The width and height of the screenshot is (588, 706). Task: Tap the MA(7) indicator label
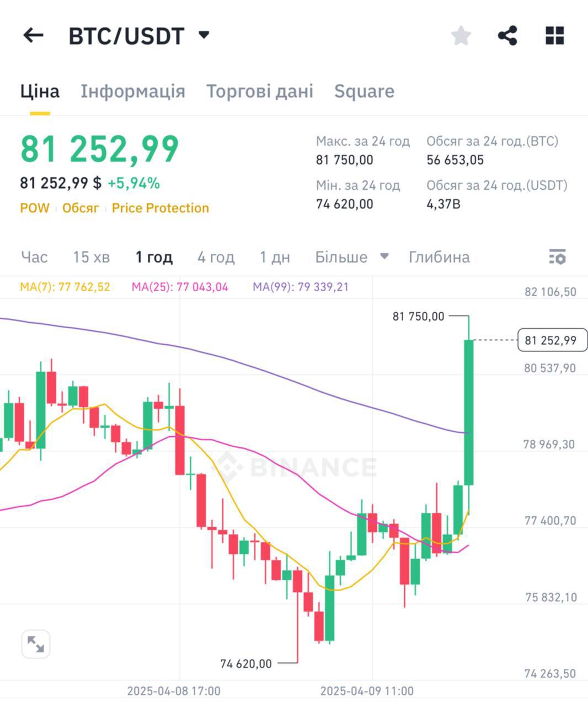click(65, 287)
